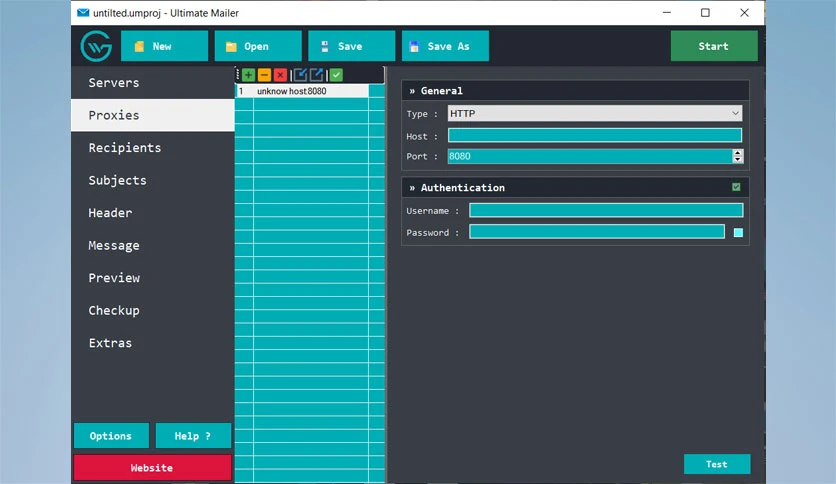
Task: Click the Save button
Action: coord(351,46)
